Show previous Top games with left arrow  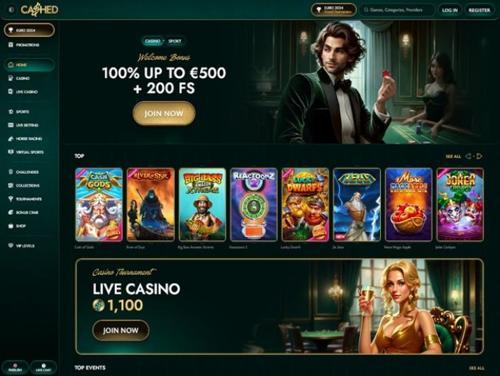pos(469,156)
